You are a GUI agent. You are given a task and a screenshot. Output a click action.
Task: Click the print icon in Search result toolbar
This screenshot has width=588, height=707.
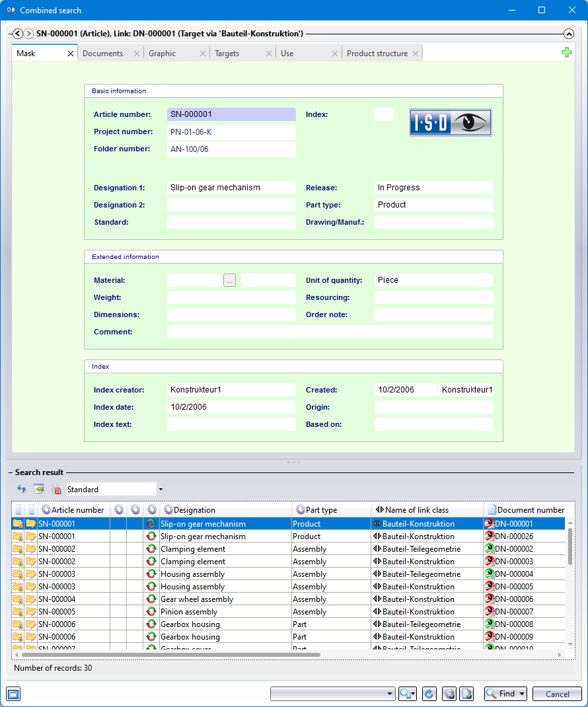[56, 489]
